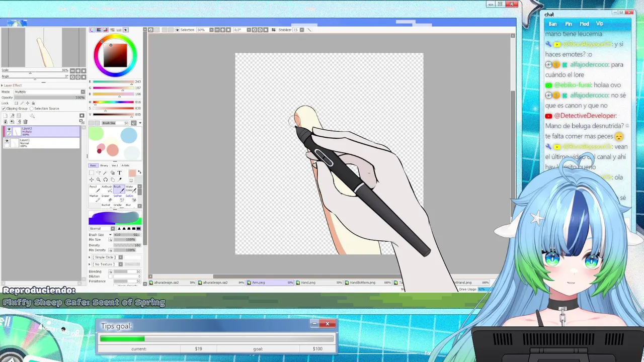Choose the Eraser tool

(107, 198)
